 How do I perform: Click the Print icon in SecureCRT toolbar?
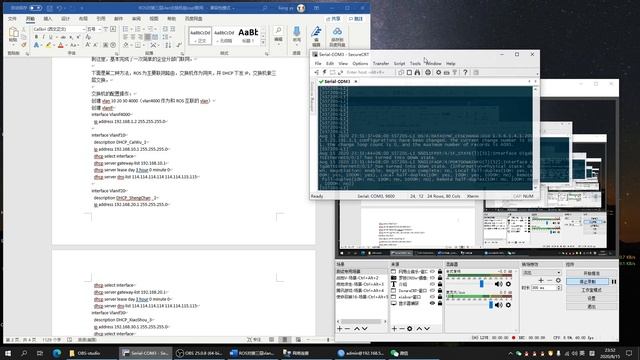[428, 72]
